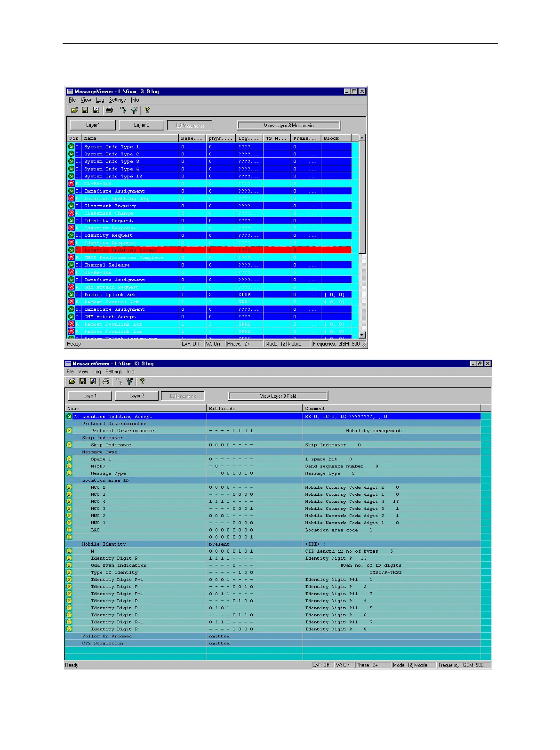Open View menu in the Layer 3 Field window

[83, 371]
